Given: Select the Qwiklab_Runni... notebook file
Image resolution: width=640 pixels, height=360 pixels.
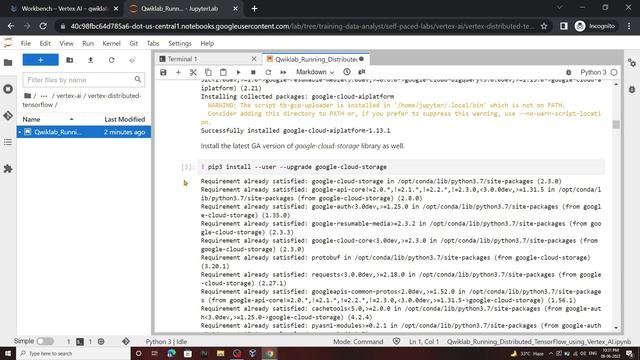Looking at the screenshot, I should (x=84, y=132).
